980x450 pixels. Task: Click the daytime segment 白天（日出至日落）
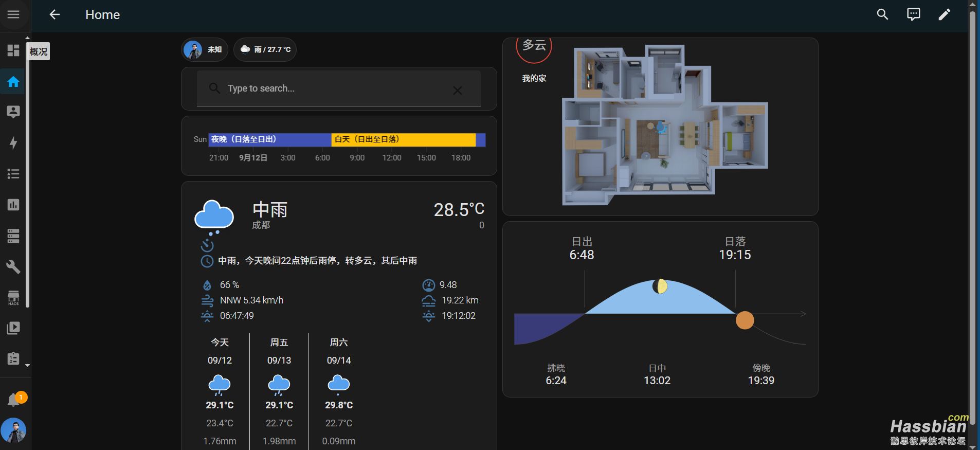(x=404, y=139)
